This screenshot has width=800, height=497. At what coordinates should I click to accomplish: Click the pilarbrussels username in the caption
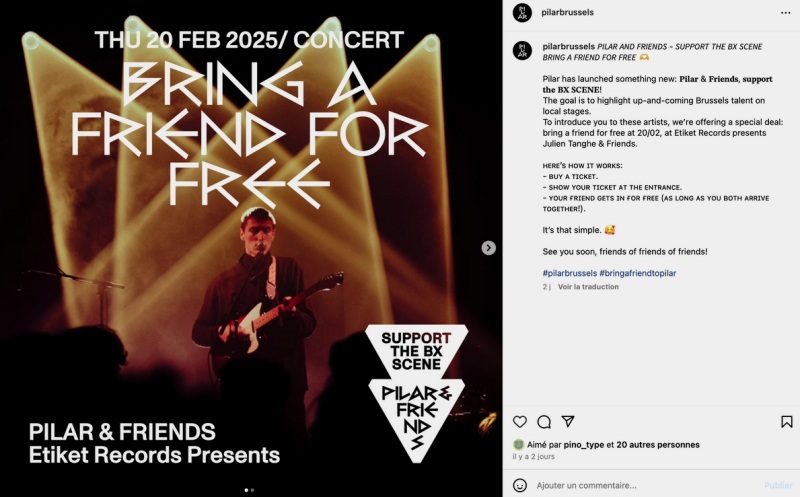coord(568,46)
